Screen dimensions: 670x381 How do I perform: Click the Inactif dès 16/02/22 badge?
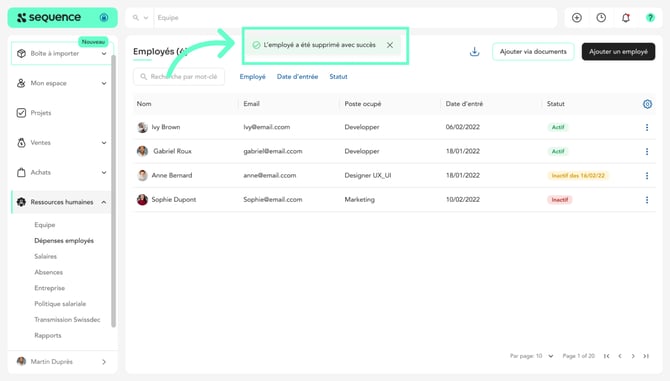[578, 176]
